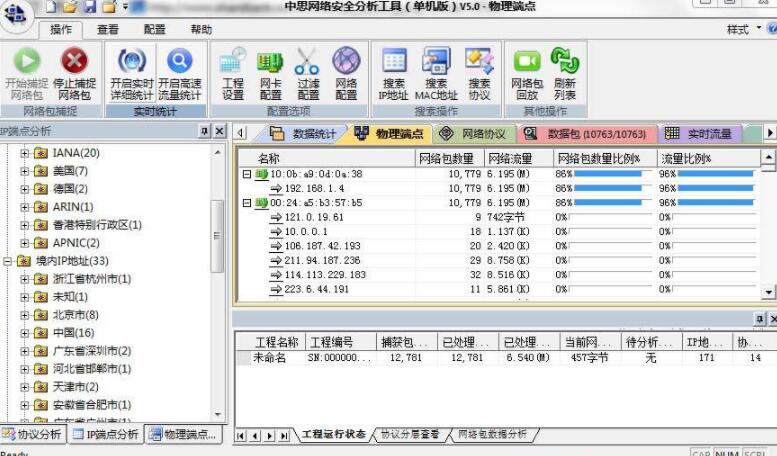
Task: Open project settings (工程设置)
Action: pos(232,73)
